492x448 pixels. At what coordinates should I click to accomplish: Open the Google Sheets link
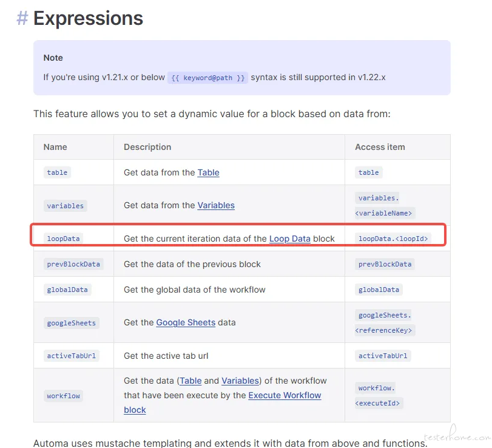tap(186, 322)
